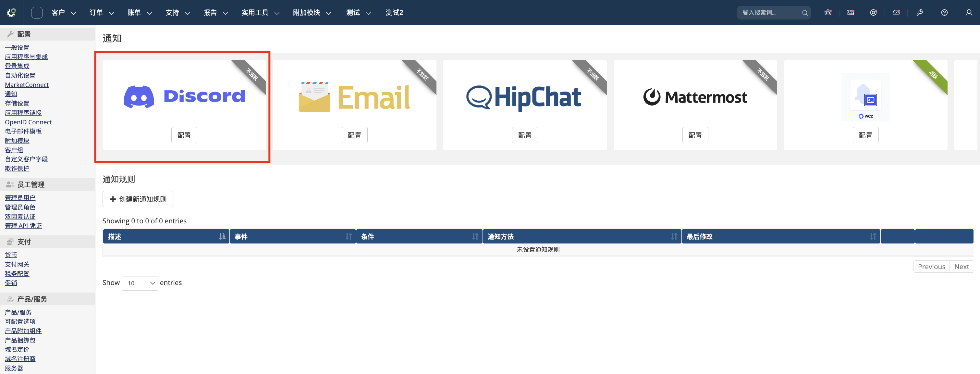The image size is (980, 374).
Task: Expand the 报告 menu
Action: (x=216, y=13)
